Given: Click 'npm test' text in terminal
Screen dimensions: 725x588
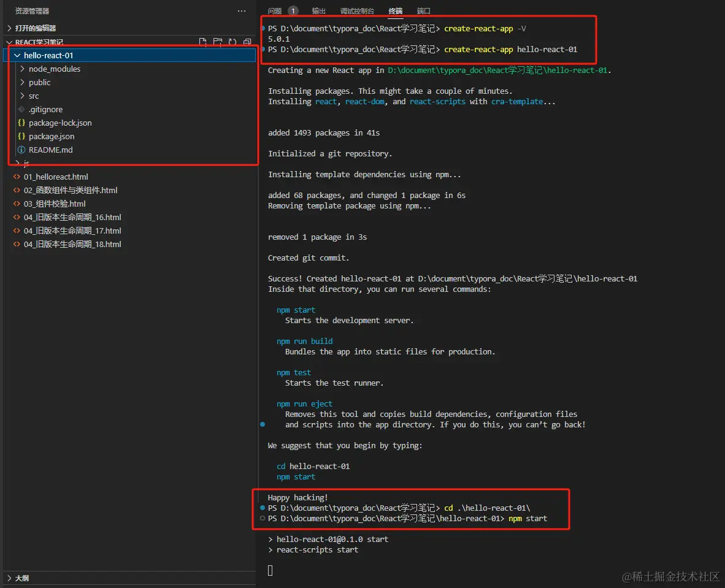Looking at the screenshot, I should click(294, 373).
